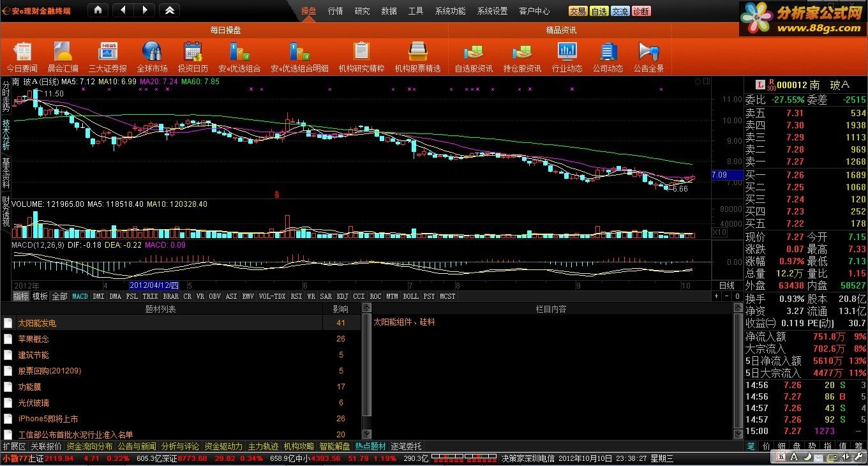Switch to the 资金流向分布 bottom tab
The width and height of the screenshot is (868, 466).
click(x=89, y=446)
